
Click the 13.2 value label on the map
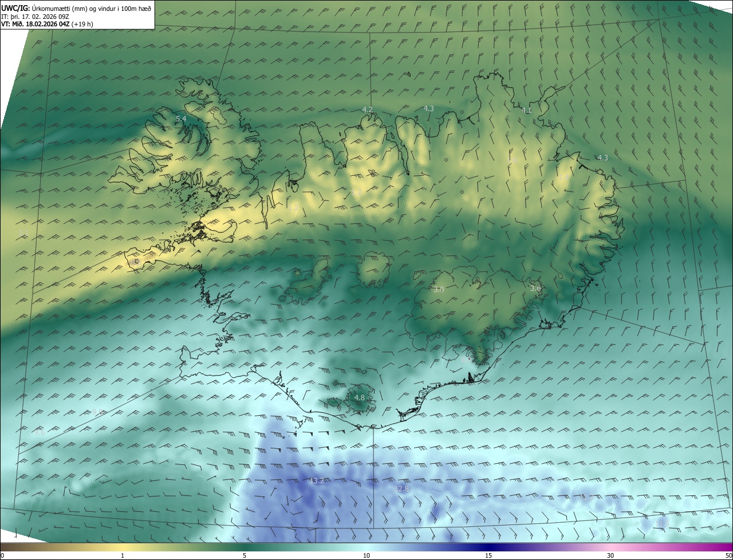coord(317,481)
